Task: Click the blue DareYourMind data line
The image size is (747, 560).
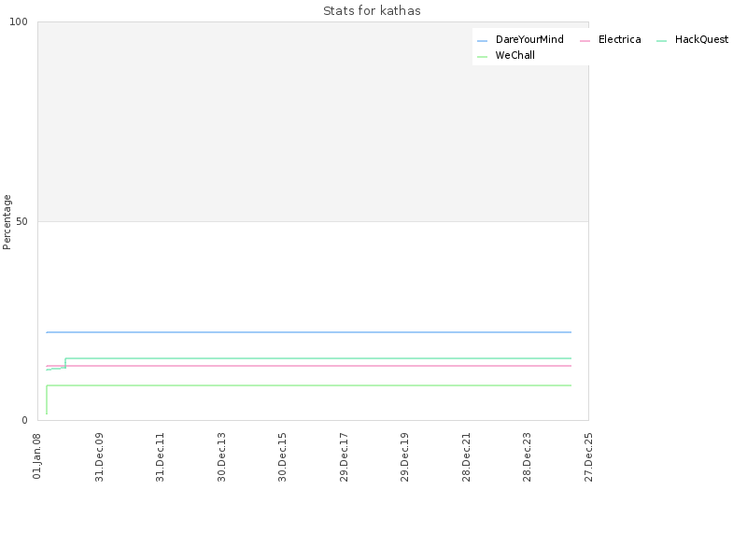Action: click(309, 332)
